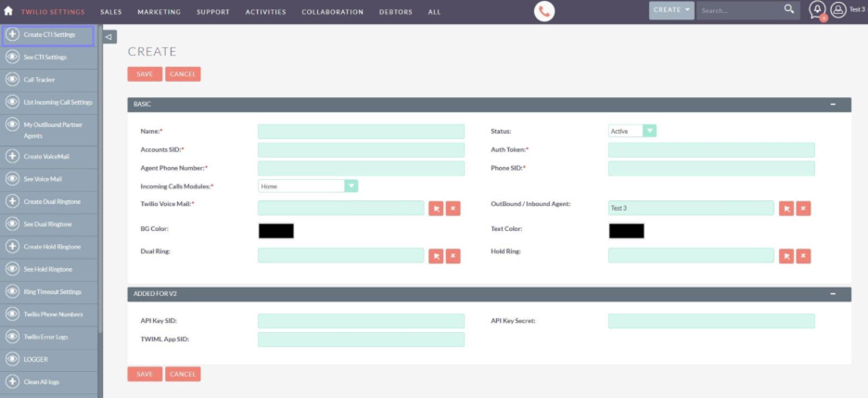
Task: Click select arrow button for Hold Ring
Action: tap(785, 256)
